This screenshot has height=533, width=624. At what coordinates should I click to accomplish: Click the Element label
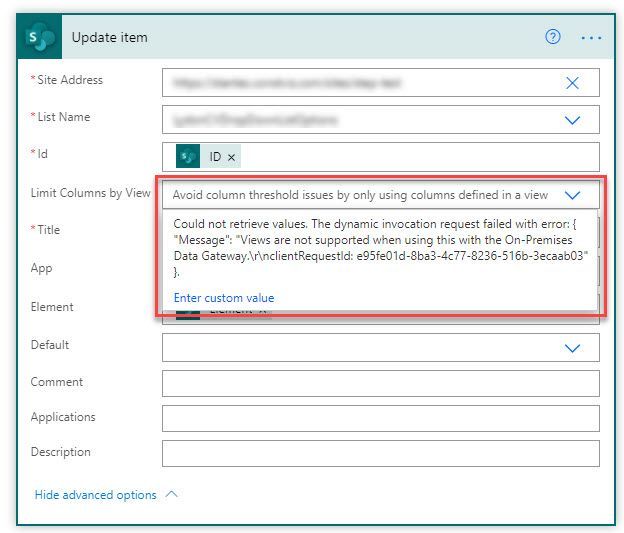point(52,307)
